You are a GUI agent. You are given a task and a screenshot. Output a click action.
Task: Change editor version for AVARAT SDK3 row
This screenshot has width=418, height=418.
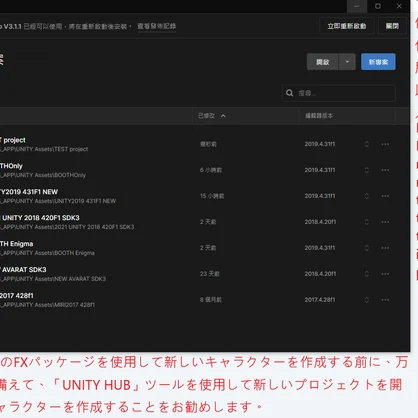click(x=367, y=274)
